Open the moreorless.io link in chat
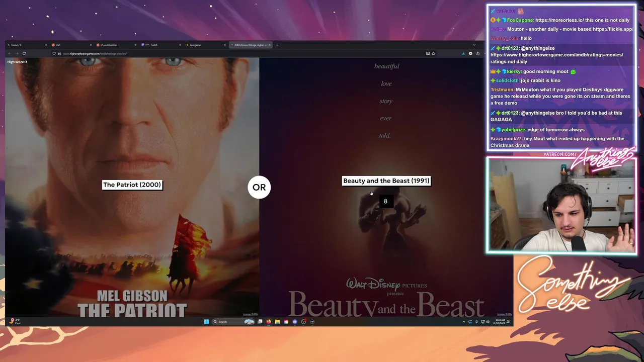 (x=560, y=20)
